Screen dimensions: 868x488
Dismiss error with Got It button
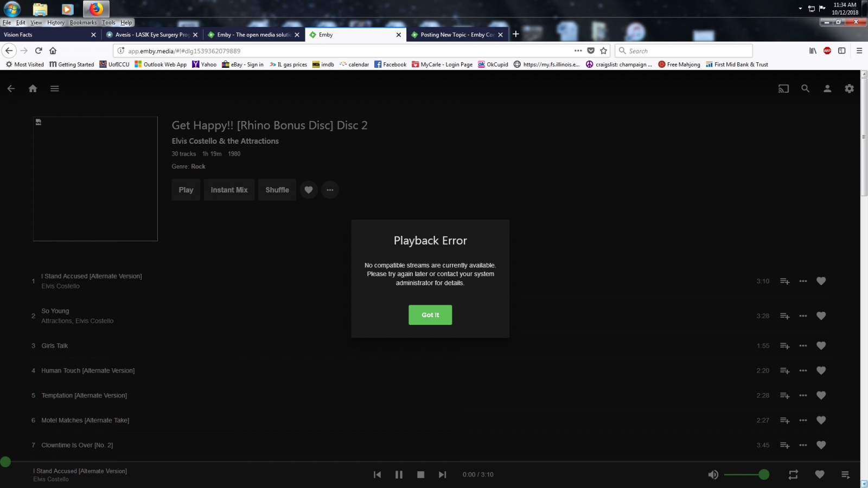(x=430, y=315)
